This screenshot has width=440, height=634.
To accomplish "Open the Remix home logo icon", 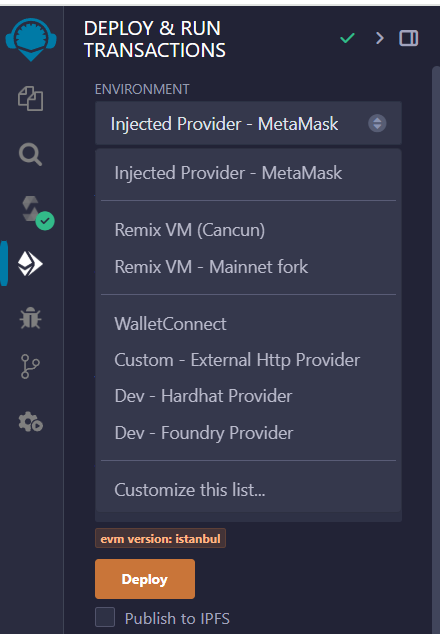I will (x=31, y=39).
